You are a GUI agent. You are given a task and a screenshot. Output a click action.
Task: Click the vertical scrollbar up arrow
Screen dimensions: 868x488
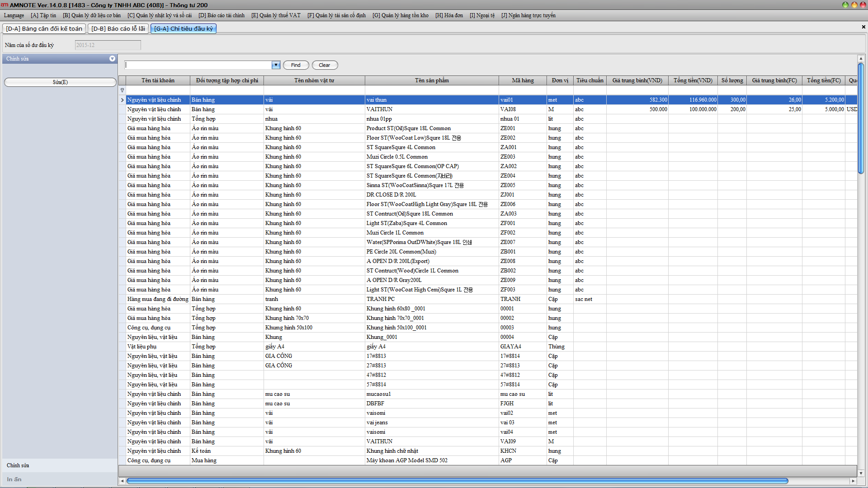click(861, 59)
